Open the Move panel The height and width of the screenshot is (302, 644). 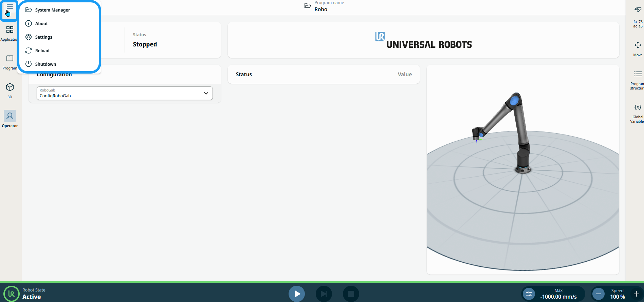point(638,49)
